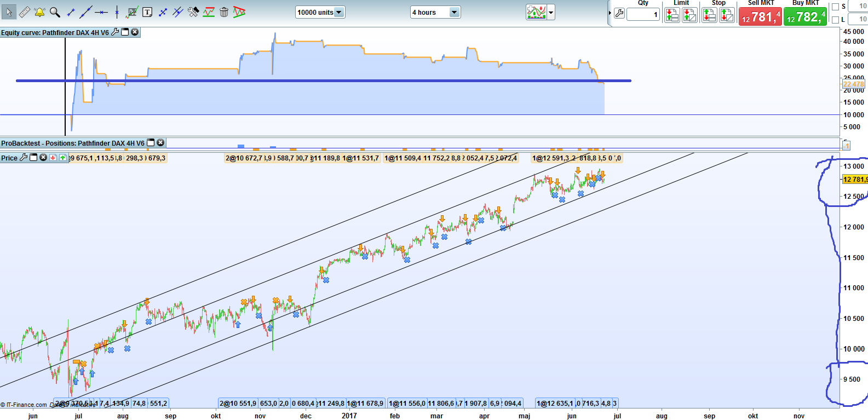Open Price panel wrench settings

24,158
